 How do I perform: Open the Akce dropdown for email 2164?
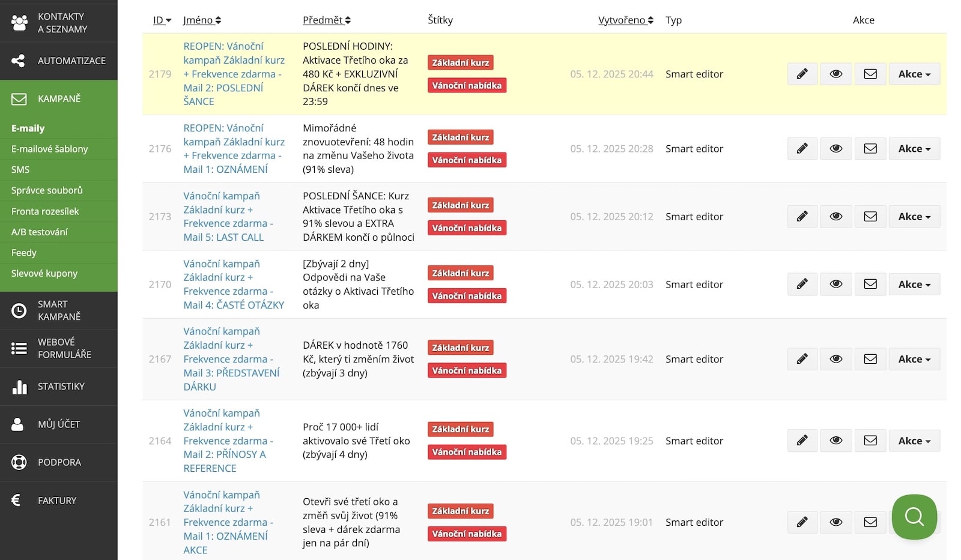tap(914, 441)
